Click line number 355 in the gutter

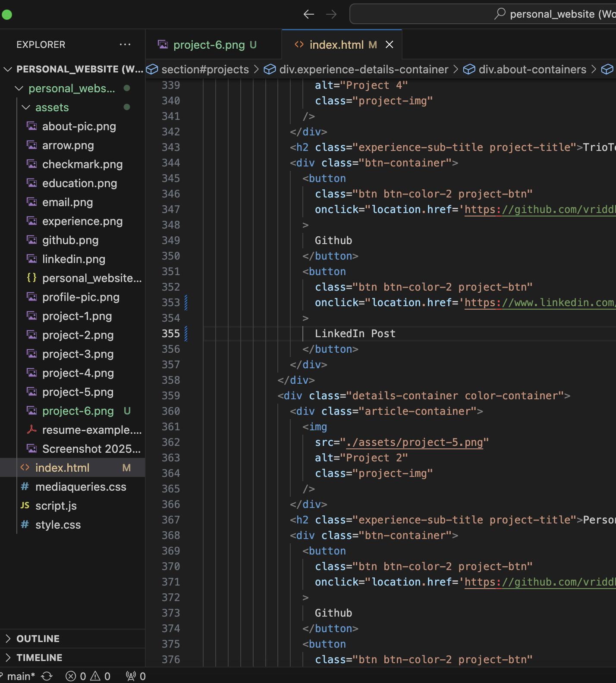(x=171, y=334)
